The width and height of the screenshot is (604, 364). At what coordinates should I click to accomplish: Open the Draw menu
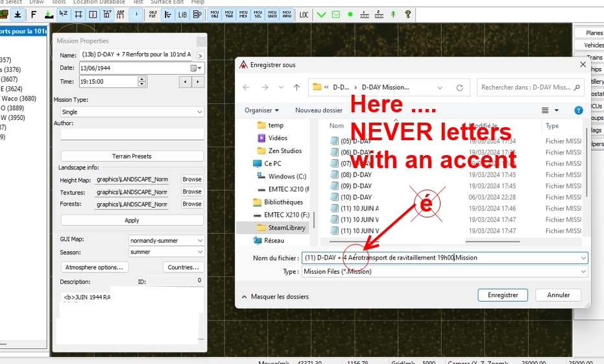click(x=36, y=2)
